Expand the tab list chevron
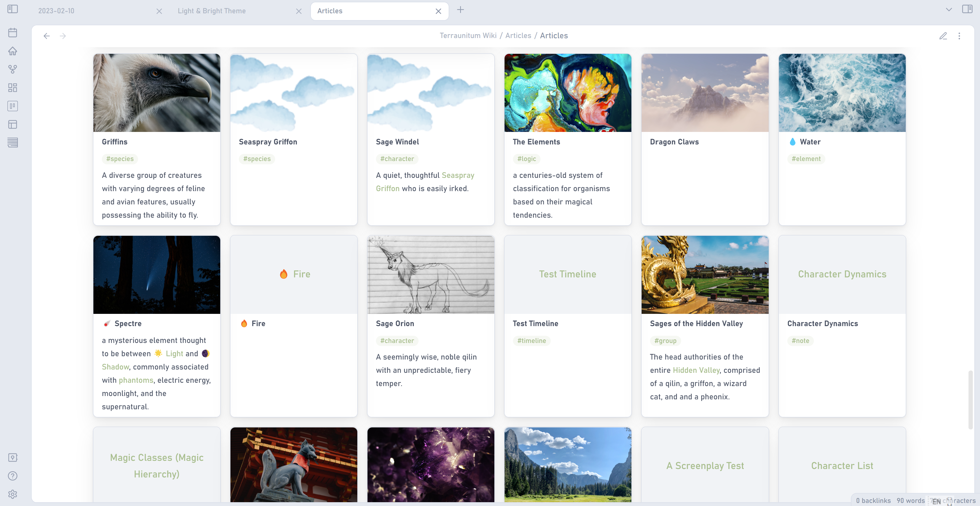 click(x=948, y=10)
